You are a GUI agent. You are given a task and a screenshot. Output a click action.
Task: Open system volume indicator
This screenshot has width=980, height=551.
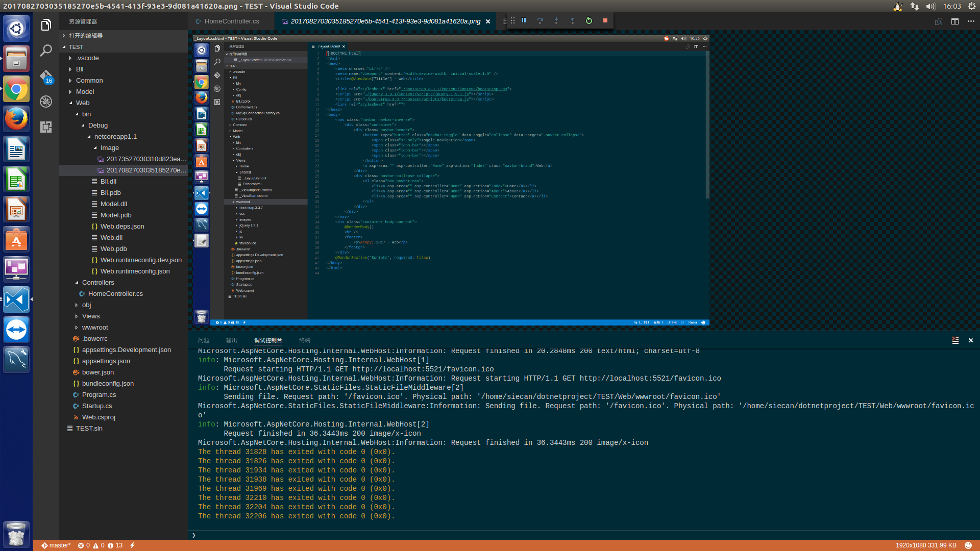coord(931,6)
